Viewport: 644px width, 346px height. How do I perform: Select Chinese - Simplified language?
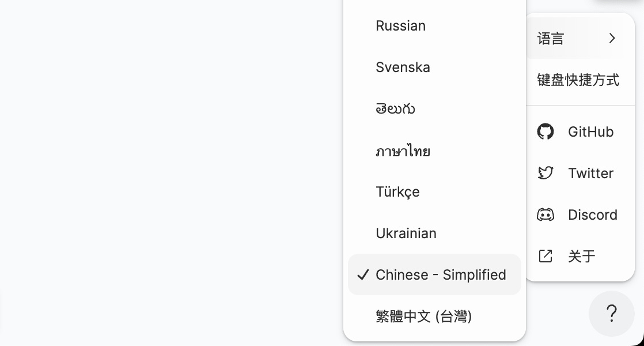[441, 275]
